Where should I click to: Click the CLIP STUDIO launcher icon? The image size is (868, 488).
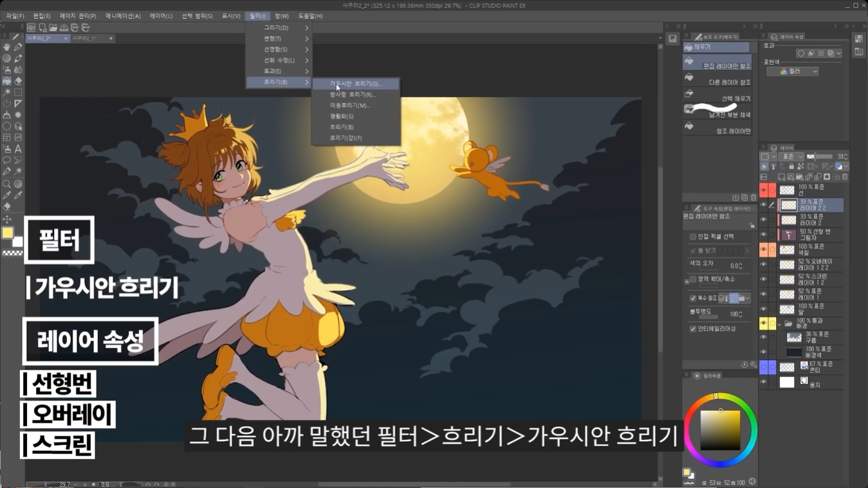click(31, 28)
